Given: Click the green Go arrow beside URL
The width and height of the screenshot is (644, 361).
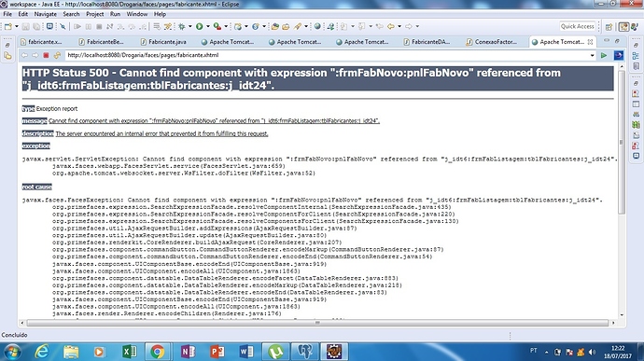Looking at the screenshot, I should pyautogui.click(x=604, y=55).
